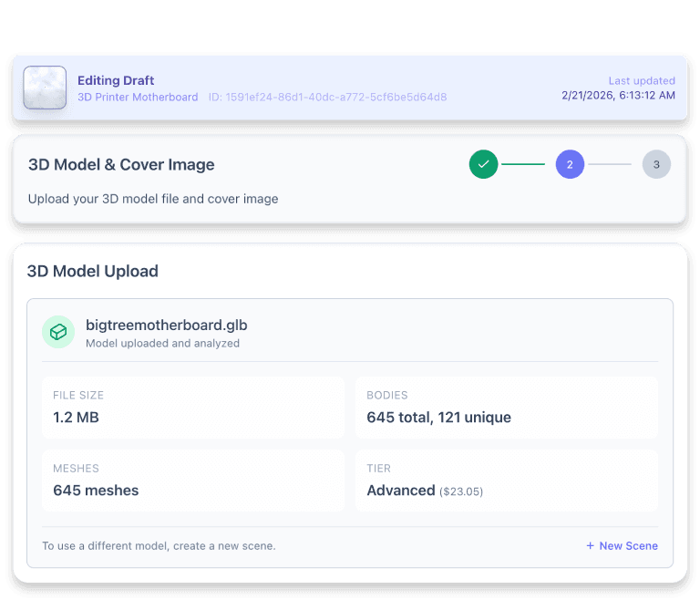Click the TIER label

click(x=378, y=469)
